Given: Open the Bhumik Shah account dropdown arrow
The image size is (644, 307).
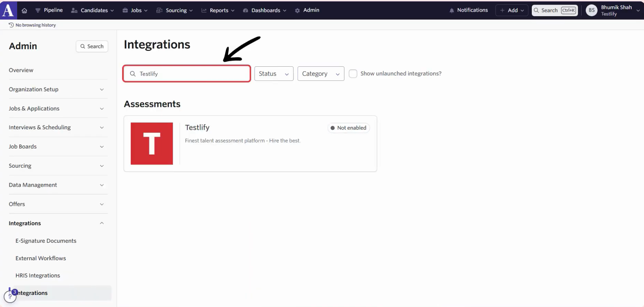Looking at the screenshot, I should (x=638, y=11).
